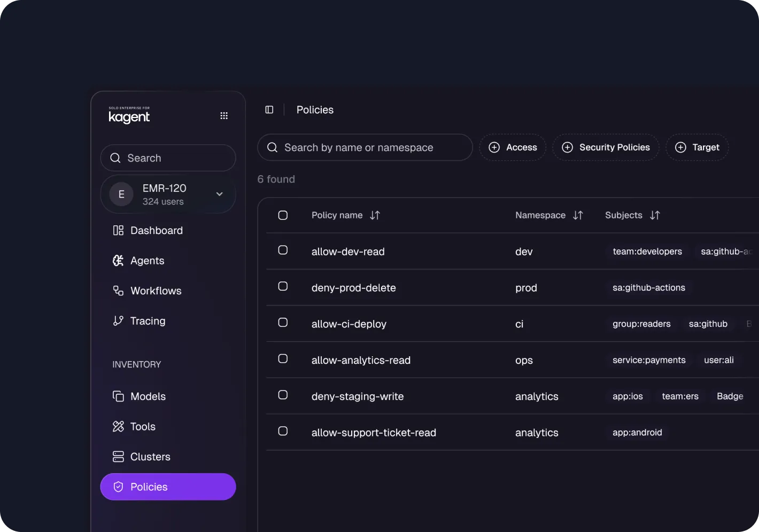Click the Tracing branch icon
Viewport: 759px width, 532px height.
[118, 320]
